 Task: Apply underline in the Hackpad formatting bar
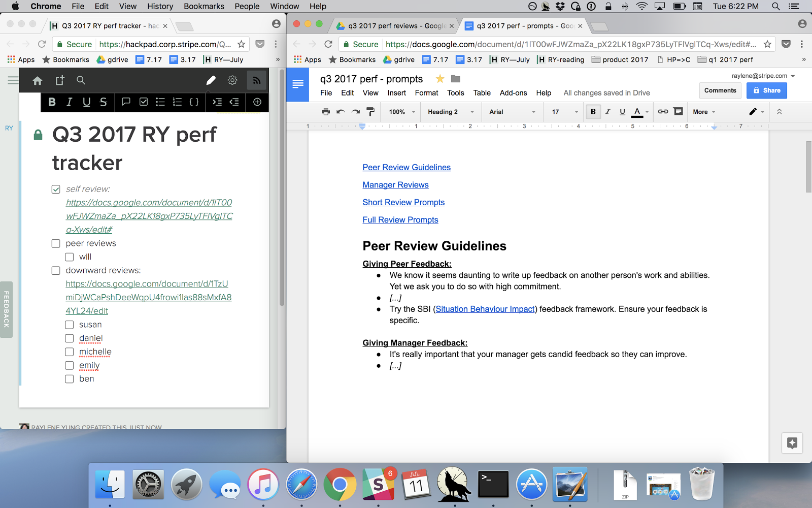tap(86, 102)
